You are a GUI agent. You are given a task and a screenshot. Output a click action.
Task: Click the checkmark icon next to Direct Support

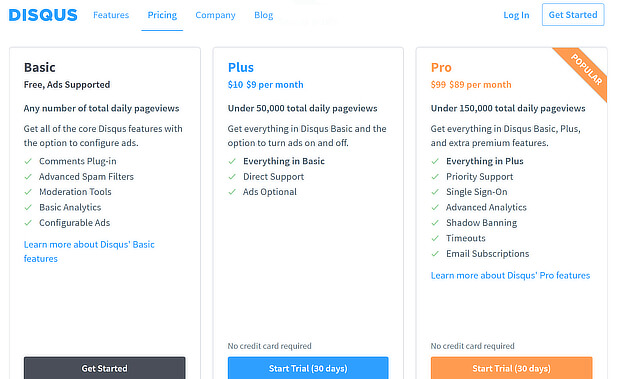point(232,177)
